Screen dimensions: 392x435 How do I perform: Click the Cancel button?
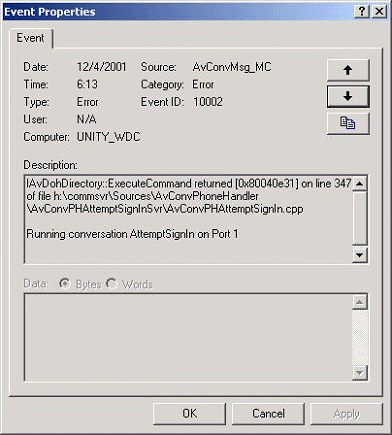point(268,413)
